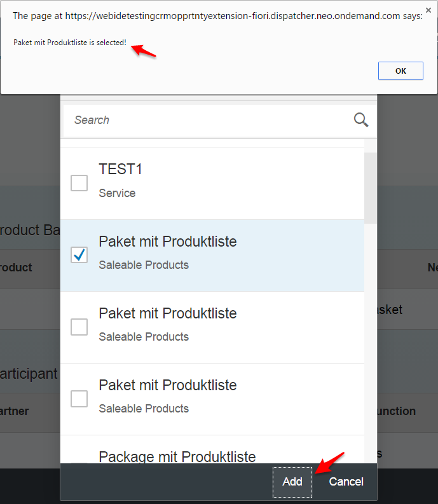The height and width of the screenshot is (504, 438).
Task: Click the highlighted Paket mit Produktliste title
Action: [168, 242]
